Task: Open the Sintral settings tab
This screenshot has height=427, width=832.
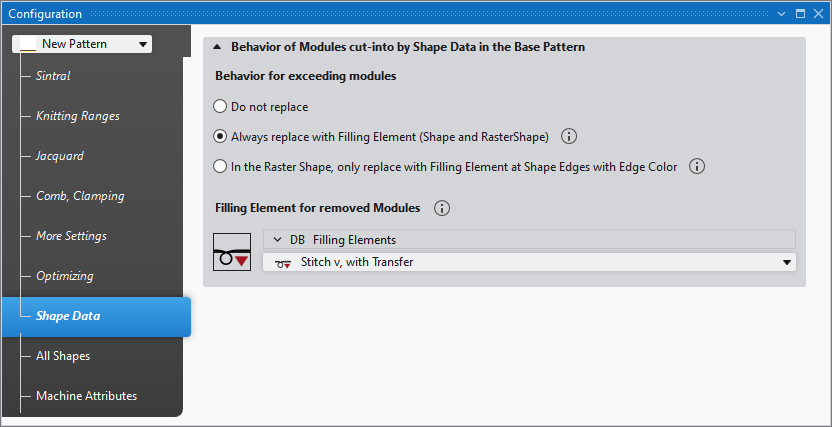Action: click(x=53, y=76)
